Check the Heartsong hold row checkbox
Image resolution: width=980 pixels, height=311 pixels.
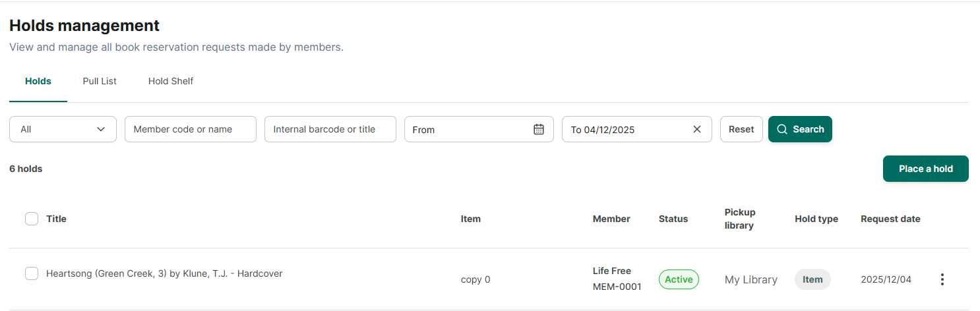32,273
